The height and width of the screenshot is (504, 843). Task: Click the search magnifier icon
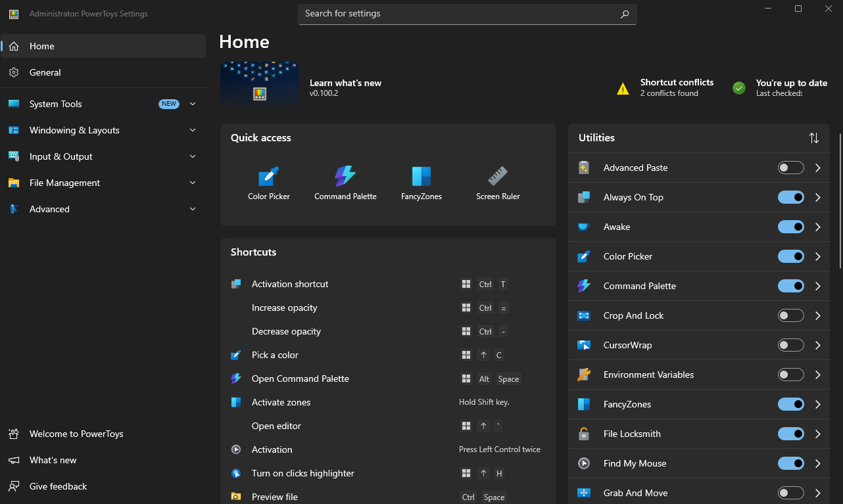625,14
